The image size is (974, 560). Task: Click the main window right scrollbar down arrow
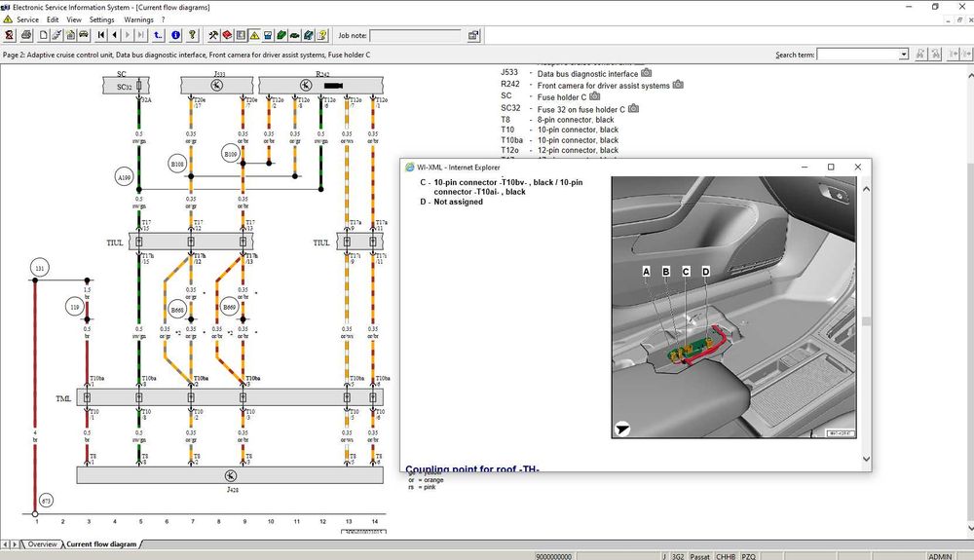[x=969, y=528]
